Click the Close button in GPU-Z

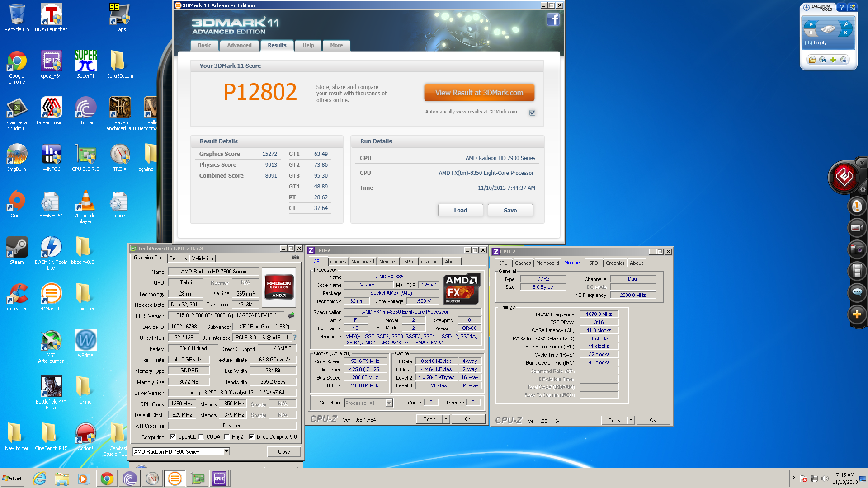284,452
